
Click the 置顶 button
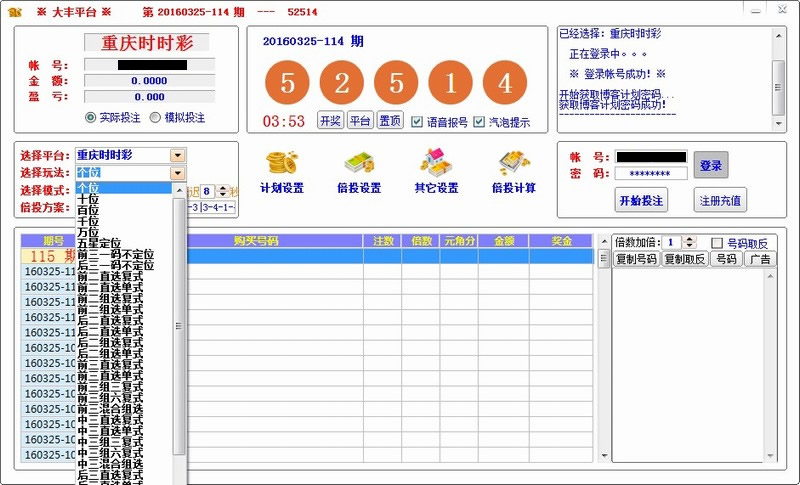point(390,120)
